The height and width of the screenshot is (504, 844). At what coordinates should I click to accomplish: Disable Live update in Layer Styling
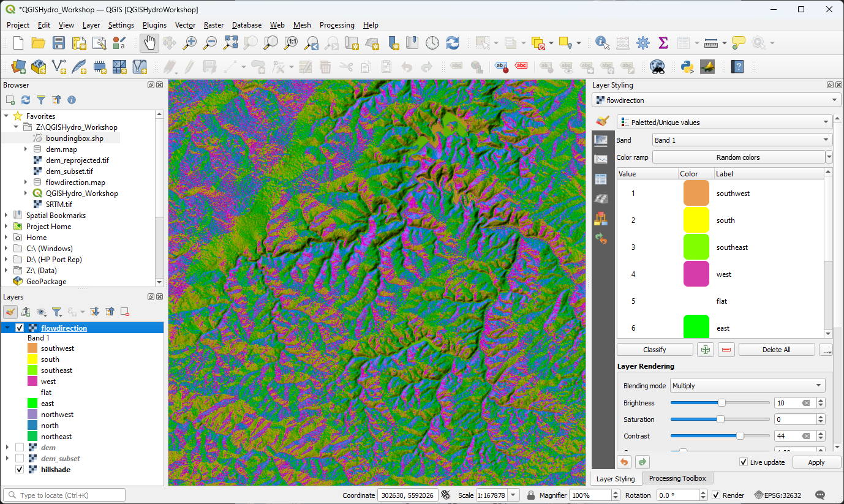coord(743,462)
